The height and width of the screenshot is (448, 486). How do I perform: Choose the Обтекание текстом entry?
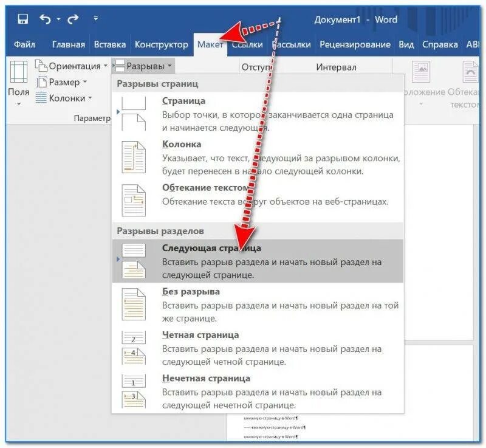[258, 201]
